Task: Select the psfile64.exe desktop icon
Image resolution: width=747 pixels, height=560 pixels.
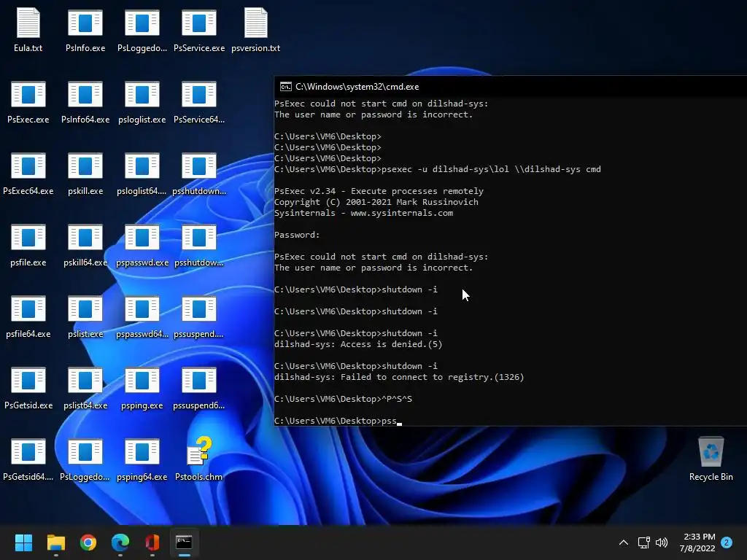Action: [x=28, y=316]
